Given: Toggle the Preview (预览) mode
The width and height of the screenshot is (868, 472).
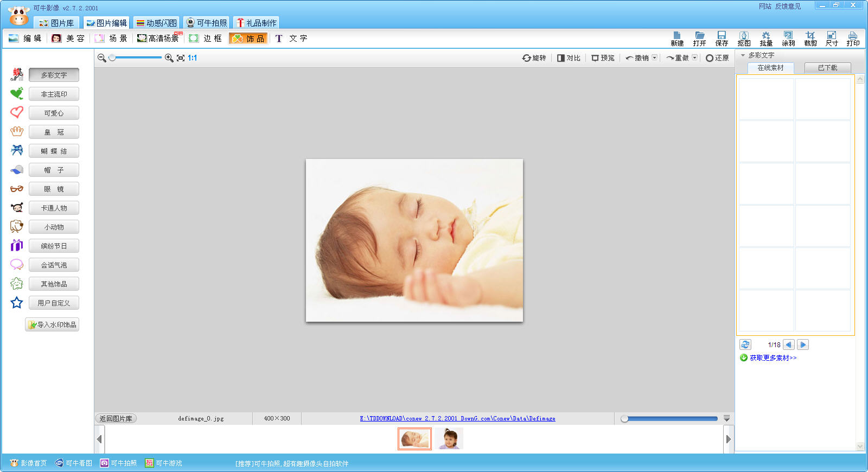Looking at the screenshot, I should coord(603,58).
